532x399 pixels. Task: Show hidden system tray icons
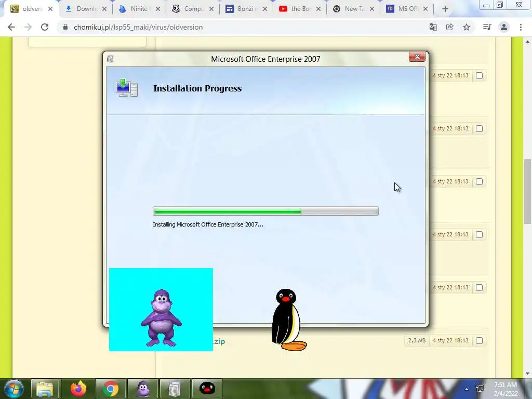click(x=467, y=389)
